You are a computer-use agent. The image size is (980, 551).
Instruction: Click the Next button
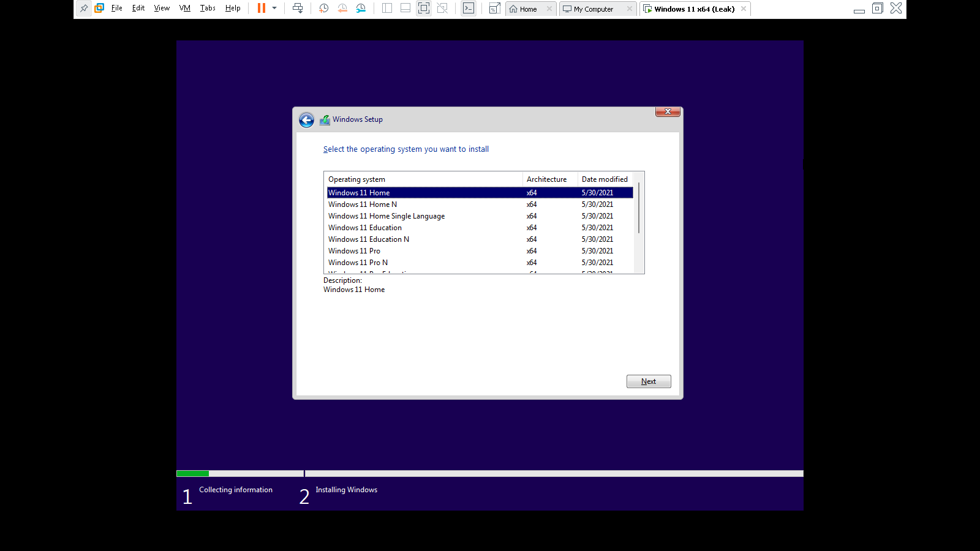649,381
